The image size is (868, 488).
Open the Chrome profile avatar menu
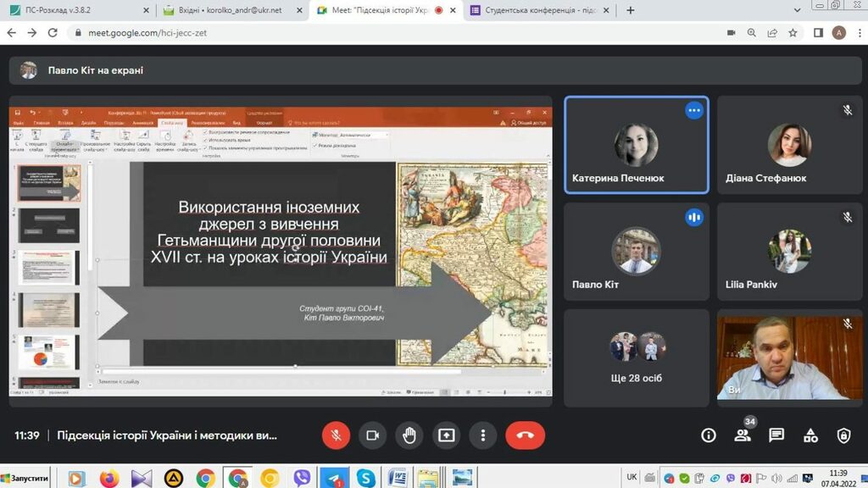(x=838, y=33)
